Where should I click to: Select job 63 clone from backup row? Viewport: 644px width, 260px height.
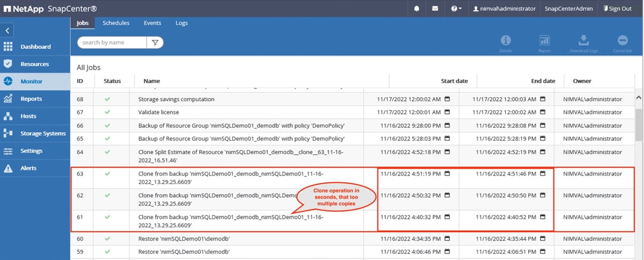coord(231,177)
